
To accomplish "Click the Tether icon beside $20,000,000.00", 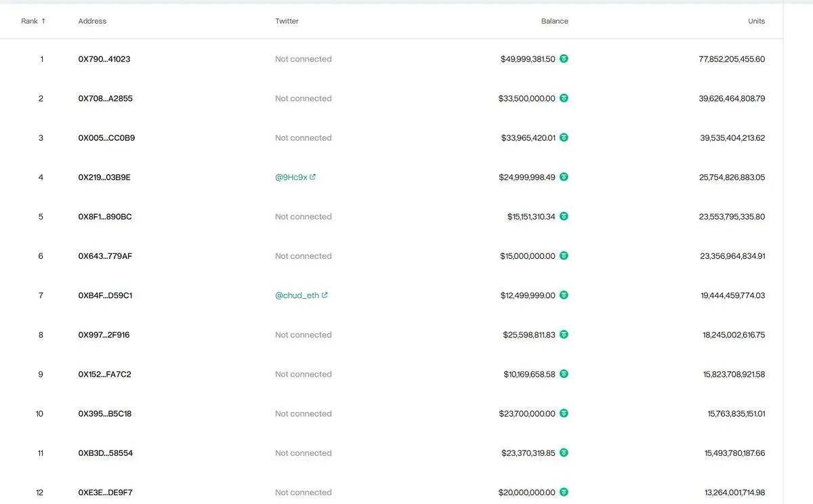I will coord(564,492).
